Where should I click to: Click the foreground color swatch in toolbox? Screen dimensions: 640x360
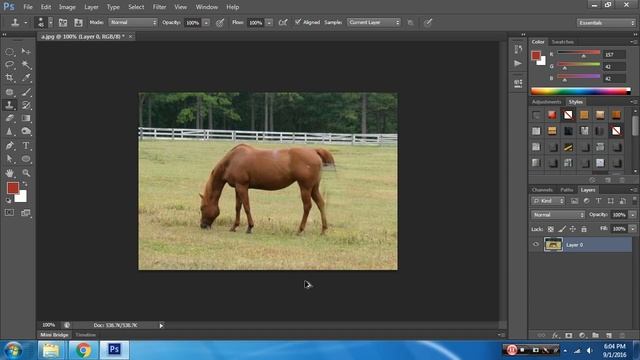(x=13, y=188)
